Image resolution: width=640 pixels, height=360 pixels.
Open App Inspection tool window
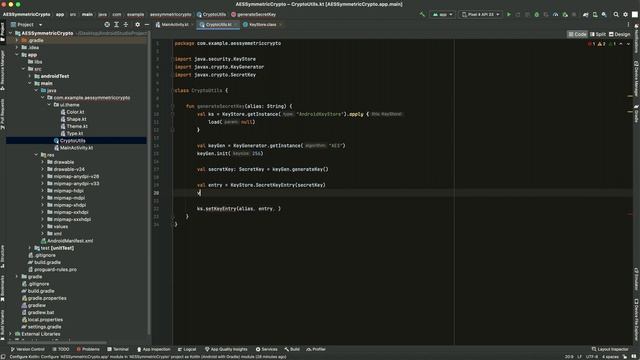[153, 349]
